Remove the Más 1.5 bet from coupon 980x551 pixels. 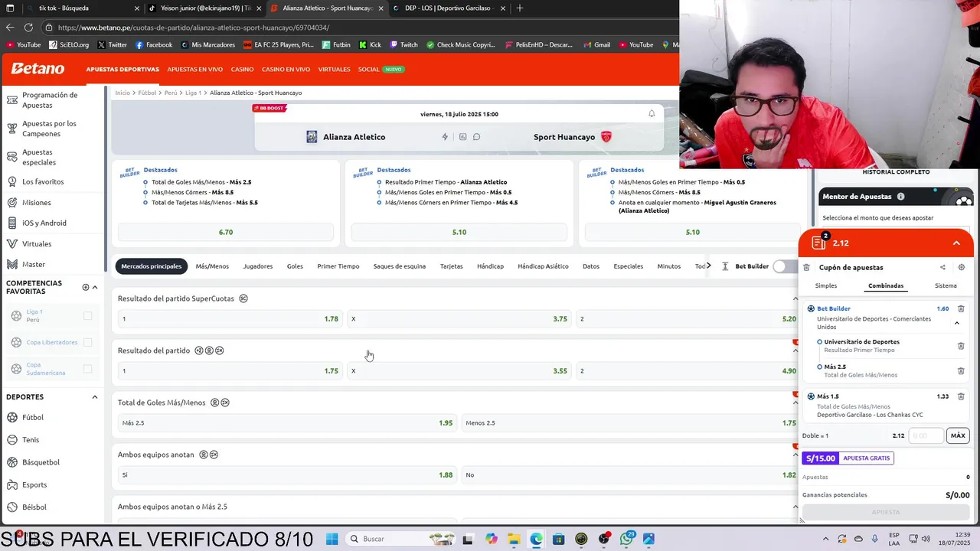click(961, 396)
